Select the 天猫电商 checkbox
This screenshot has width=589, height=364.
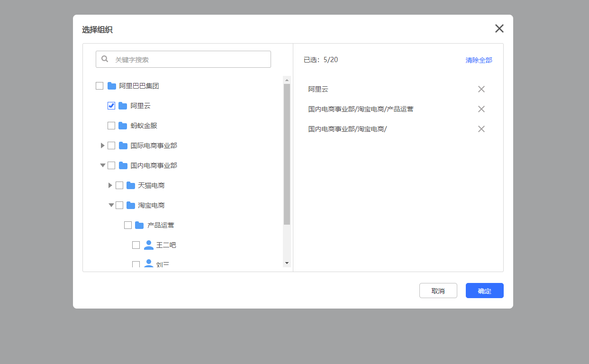(x=119, y=185)
